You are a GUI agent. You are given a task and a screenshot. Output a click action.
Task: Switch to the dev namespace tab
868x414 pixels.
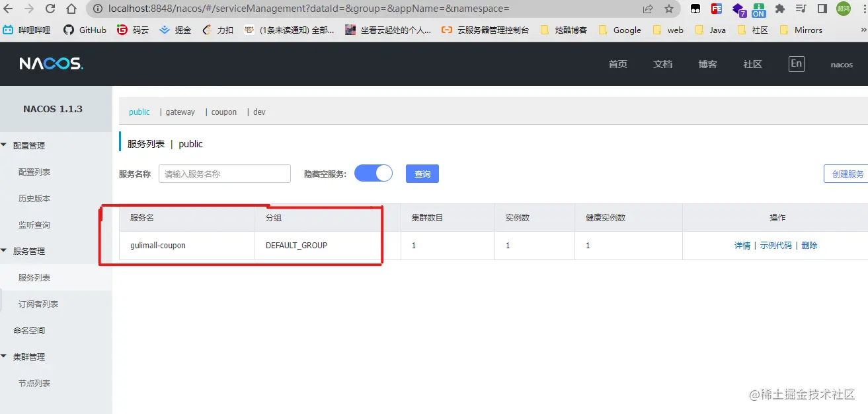click(259, 112)
